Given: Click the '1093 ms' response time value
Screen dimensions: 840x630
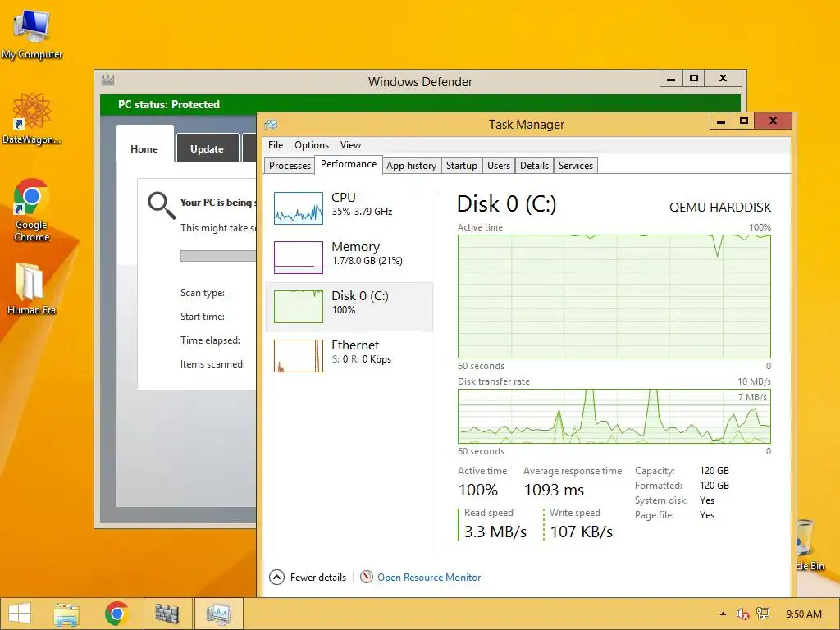Looking at the screenshot, I should (x=554, y=490).
